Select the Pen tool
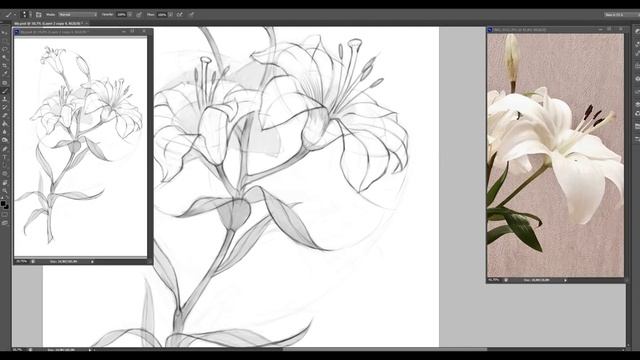The width and height of the screenshot is (640, 360). (x=4, y=149)
